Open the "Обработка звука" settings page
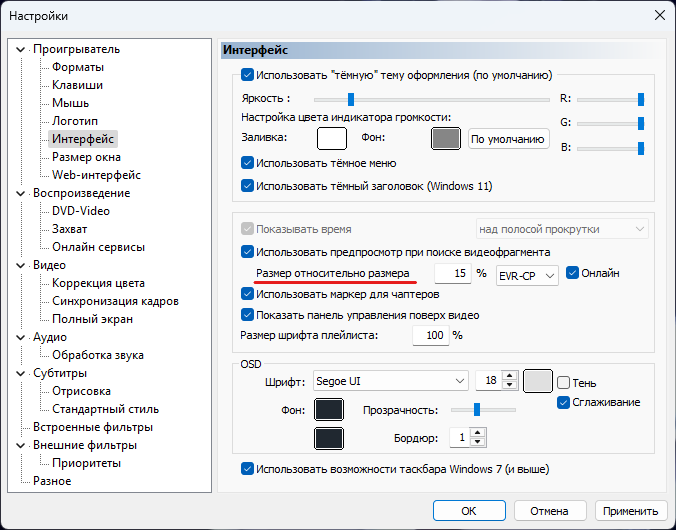This screenshot has height=530, width=676. [x=98, y=355]
